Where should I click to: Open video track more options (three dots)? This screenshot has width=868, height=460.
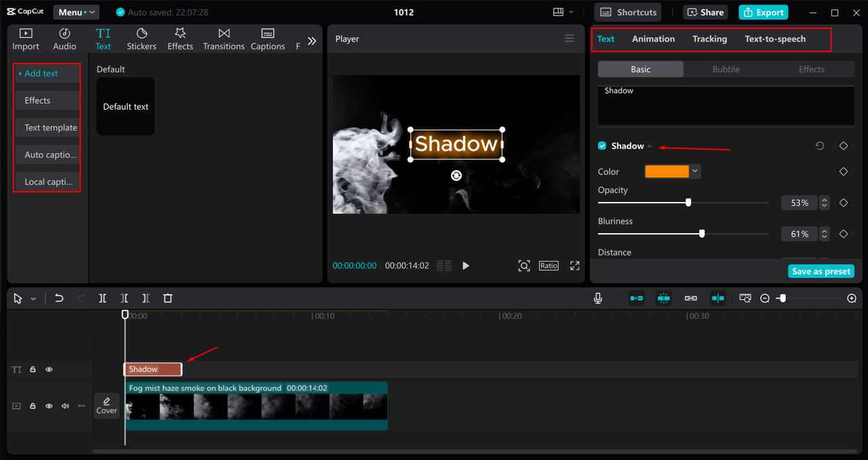pyautogui.click(x=81, y=406)
